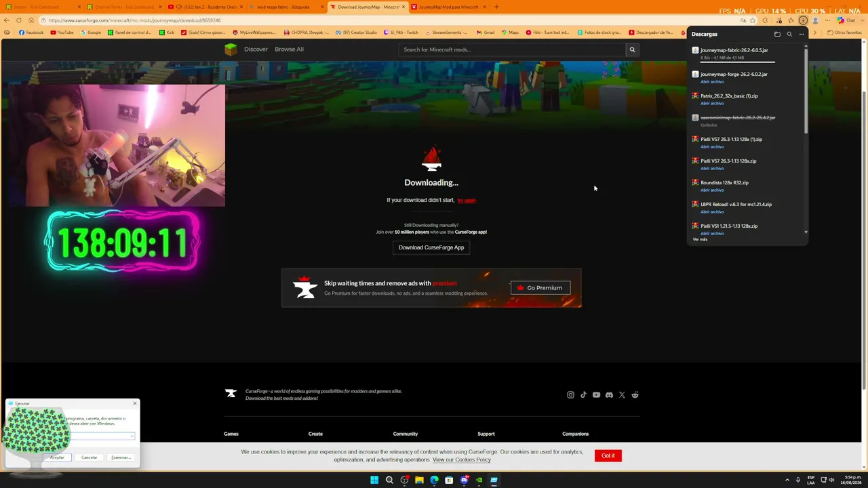Viewport: 868px width, 488px height.
Task: Open the Windows Start menu
Action: click(x=374, y=480)
